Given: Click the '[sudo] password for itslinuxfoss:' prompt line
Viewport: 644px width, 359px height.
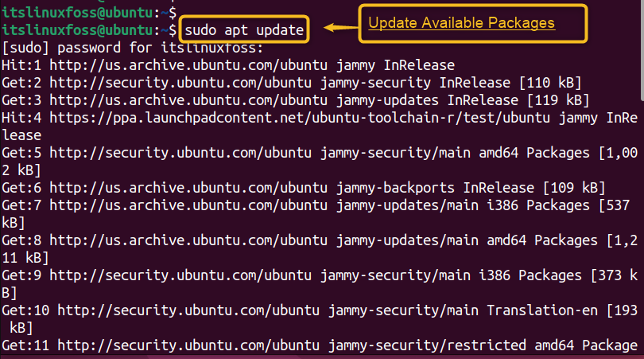Looking at the screenshot, I should [132, 48].
